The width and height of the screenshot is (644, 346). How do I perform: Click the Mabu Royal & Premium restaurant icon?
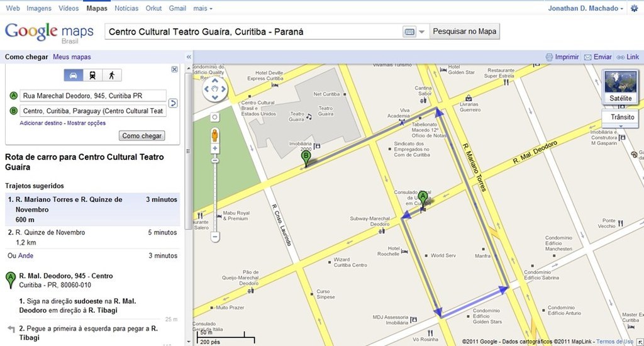tap(200, 216)
